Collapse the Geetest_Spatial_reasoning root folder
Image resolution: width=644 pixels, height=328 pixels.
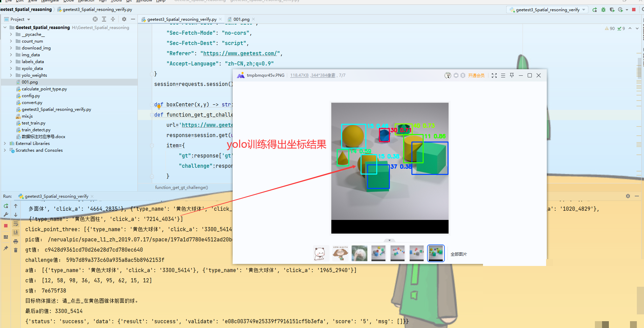tap(5, 28)
